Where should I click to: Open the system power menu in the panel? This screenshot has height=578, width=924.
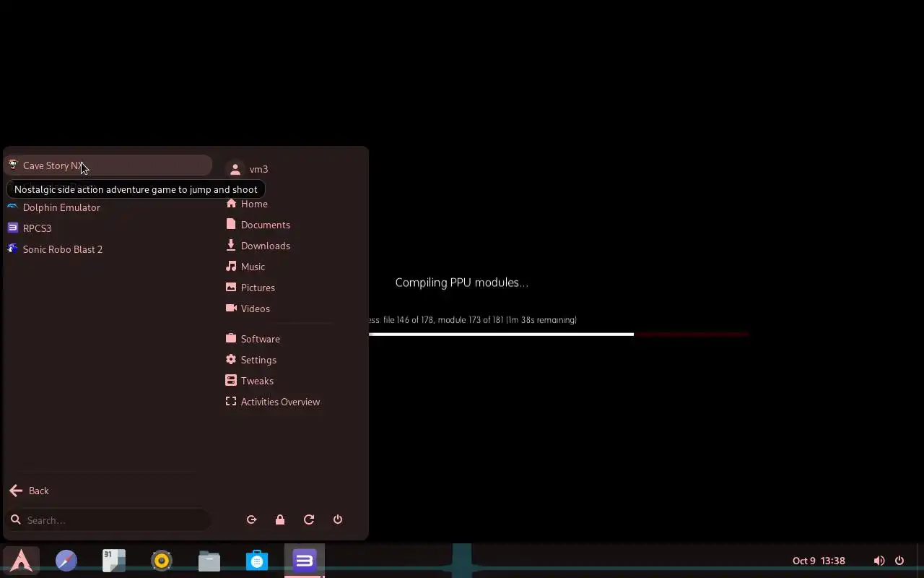pos(899,561)
